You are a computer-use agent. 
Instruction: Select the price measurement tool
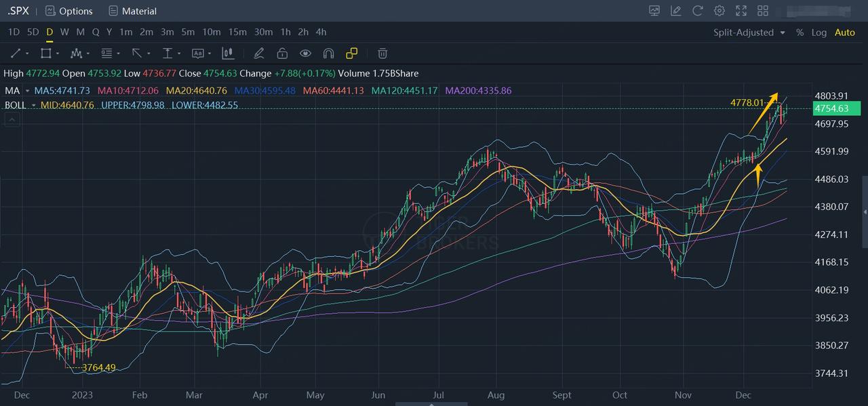pyautogui.click(x=168, y=54)
